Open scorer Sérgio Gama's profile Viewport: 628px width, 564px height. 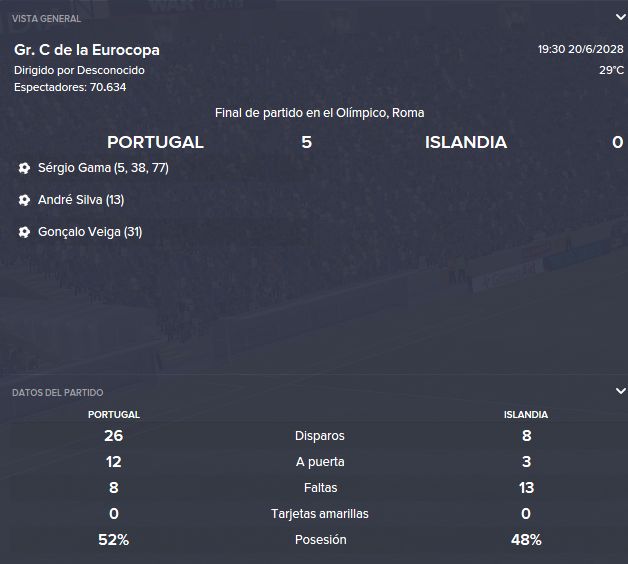(x=74, y=167)
